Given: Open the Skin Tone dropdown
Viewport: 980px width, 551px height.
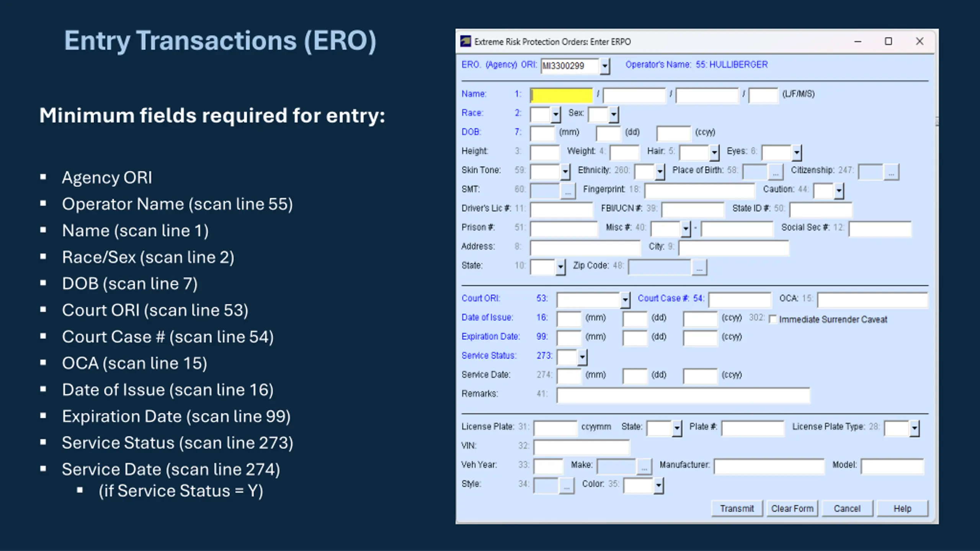Looking at the screenshot, I should click(565, 172).
